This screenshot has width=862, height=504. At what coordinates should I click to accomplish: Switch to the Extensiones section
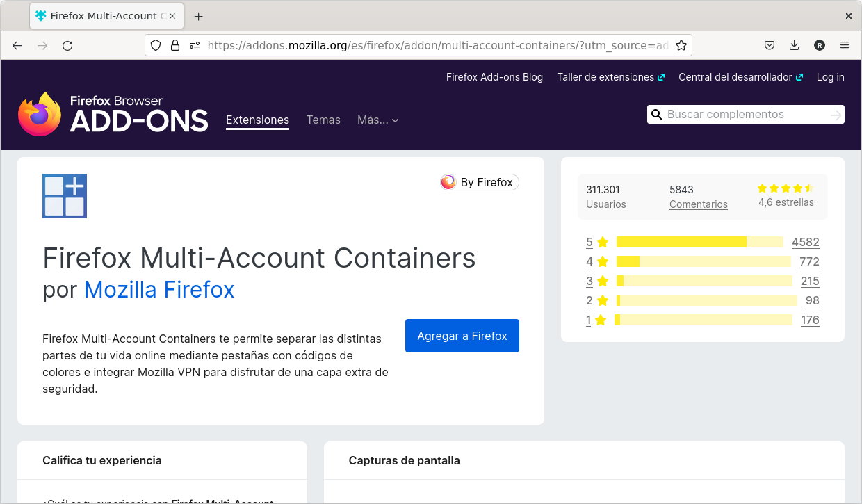(257, 120)
